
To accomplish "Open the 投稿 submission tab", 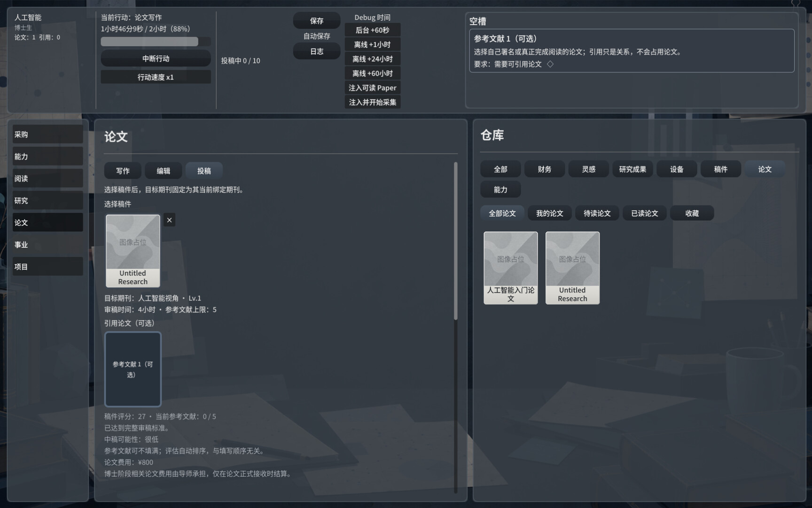I will tap(204, 171).
